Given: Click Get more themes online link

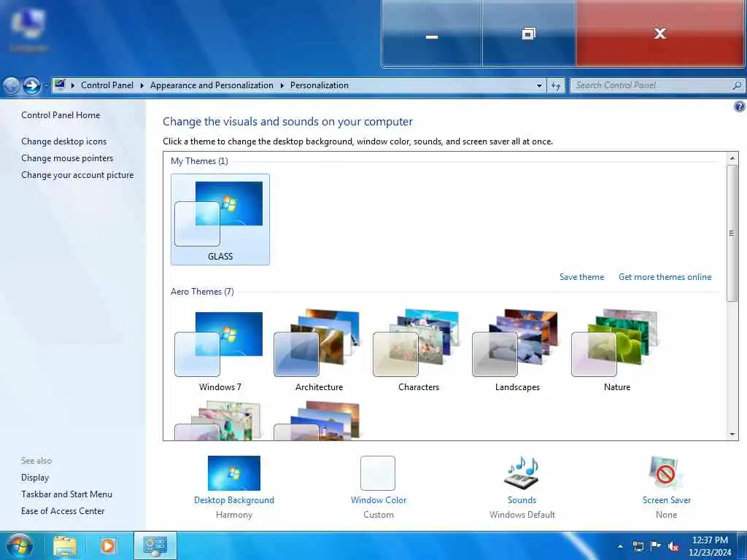Looking at the screenshot, I should 665,277.
